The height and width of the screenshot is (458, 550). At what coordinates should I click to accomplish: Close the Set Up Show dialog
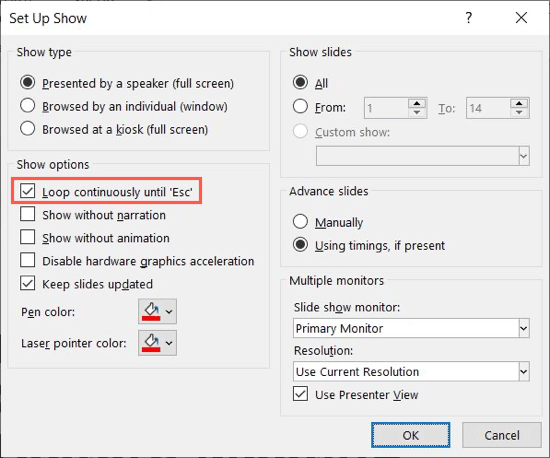tap(521, 18)
